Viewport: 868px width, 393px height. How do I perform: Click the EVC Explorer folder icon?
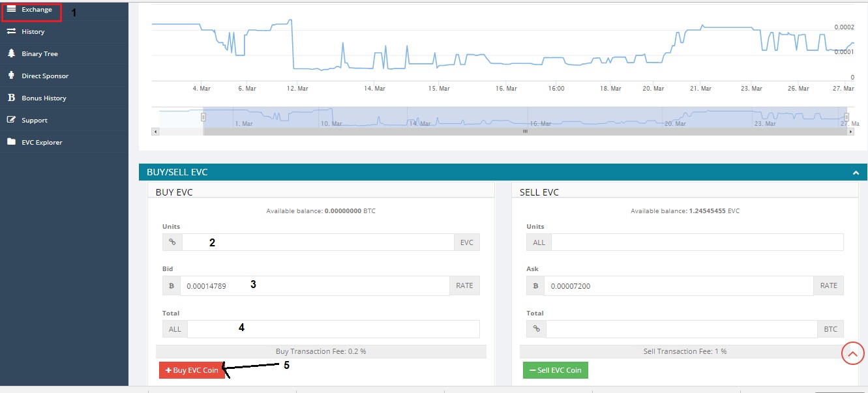coord(11,142)
